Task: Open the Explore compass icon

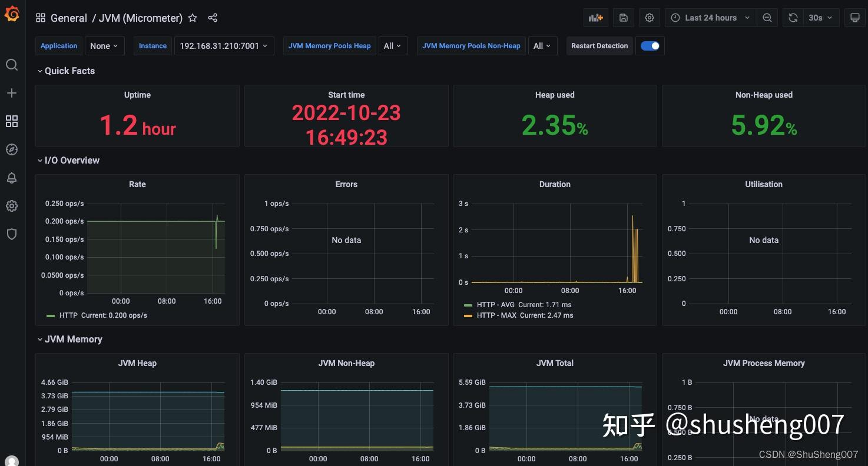Action: [12, 149]
